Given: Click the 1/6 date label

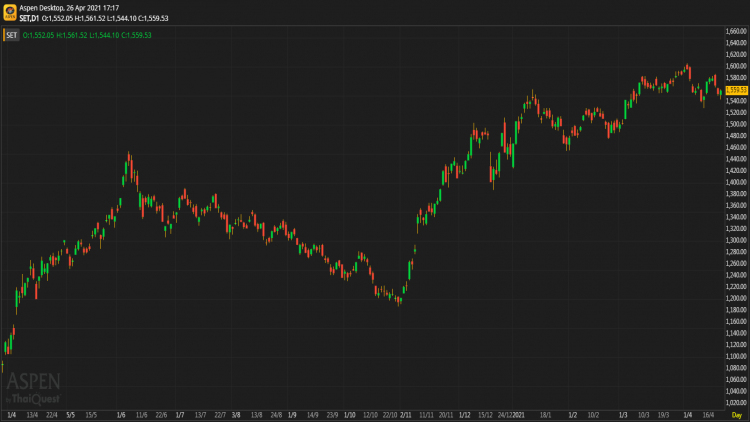Looking at the screenshot, I should pos(121,415).
